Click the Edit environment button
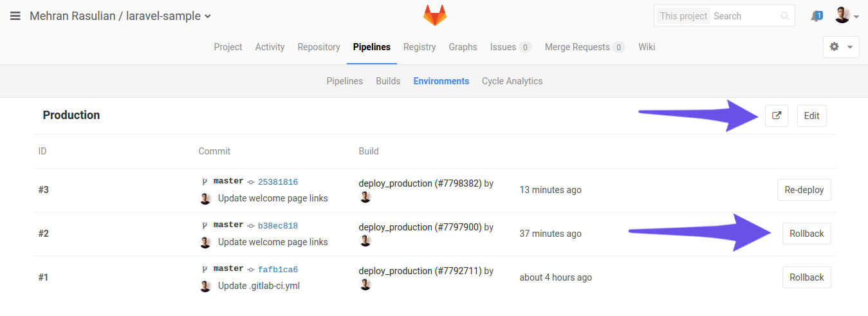 pyautogui.click(x=811, y=116)
